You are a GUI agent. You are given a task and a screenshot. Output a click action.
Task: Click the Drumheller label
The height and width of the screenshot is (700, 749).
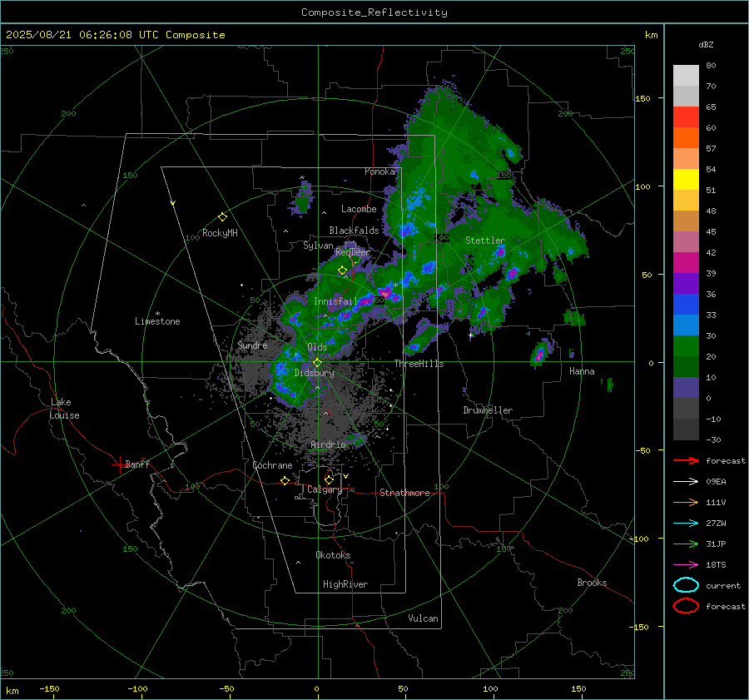click(488, 410)
